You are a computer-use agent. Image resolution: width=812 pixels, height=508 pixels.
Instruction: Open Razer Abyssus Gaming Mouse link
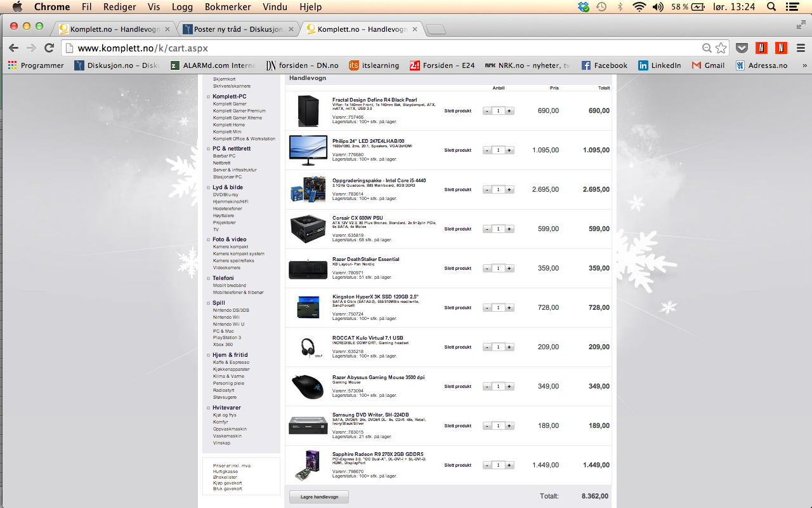tap(378, 377)
